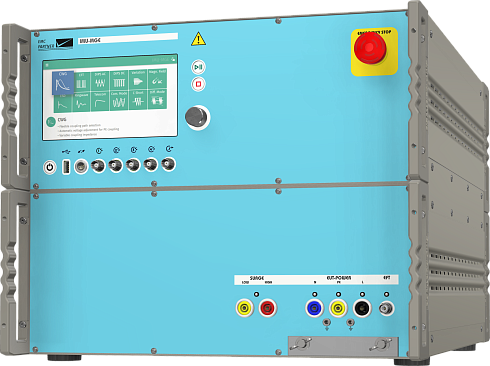Viewport: 490px width, 366px height.
Task: Click the black L EUT-power socket
Action: tap(362, 308)
